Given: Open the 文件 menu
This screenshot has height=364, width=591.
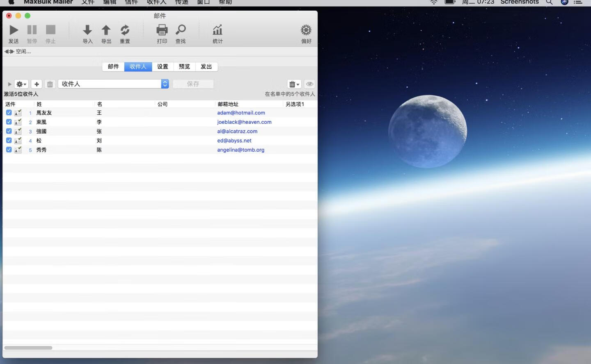Looking at the screenshot, I should point(88,2).
